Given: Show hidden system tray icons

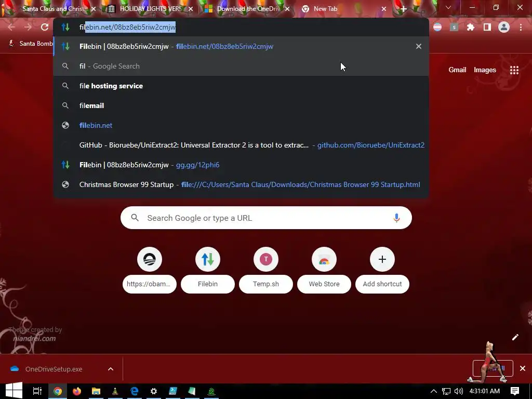Looking at the screenshot, I should click(434, 391).
